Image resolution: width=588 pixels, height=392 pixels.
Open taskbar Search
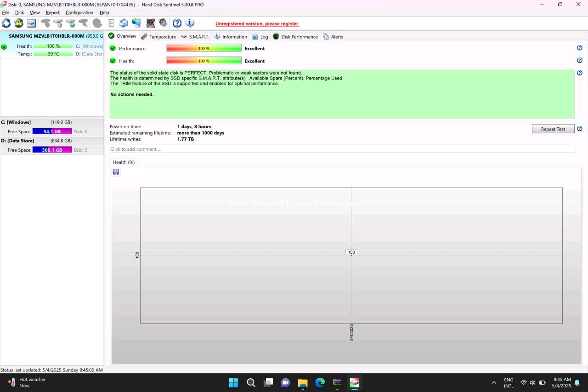click(251, 382)
